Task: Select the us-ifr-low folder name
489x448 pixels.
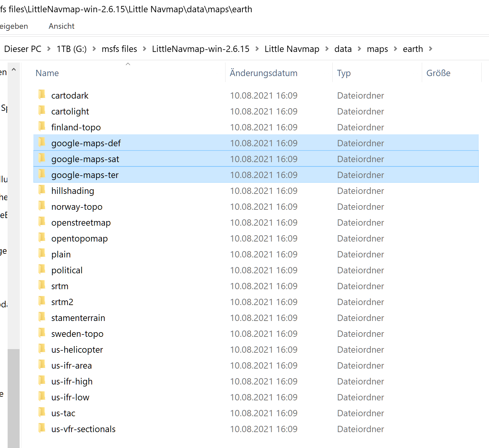Action: click(x=70, y=397)
